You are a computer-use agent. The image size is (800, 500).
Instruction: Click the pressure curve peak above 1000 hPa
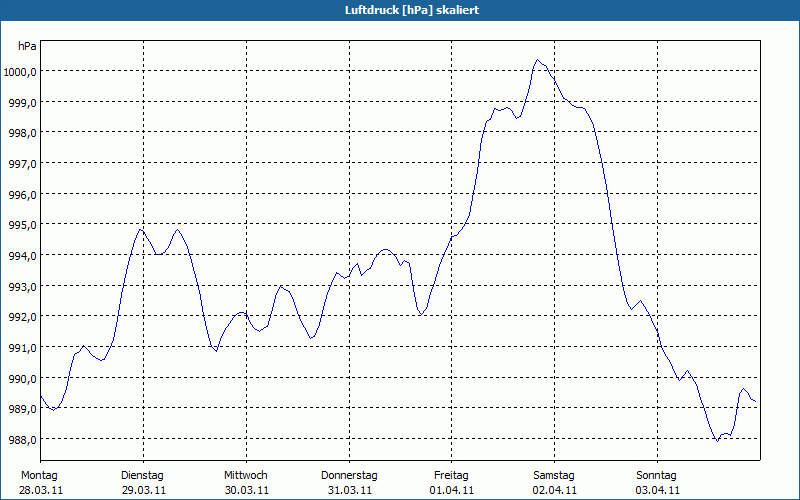(538, 60)
